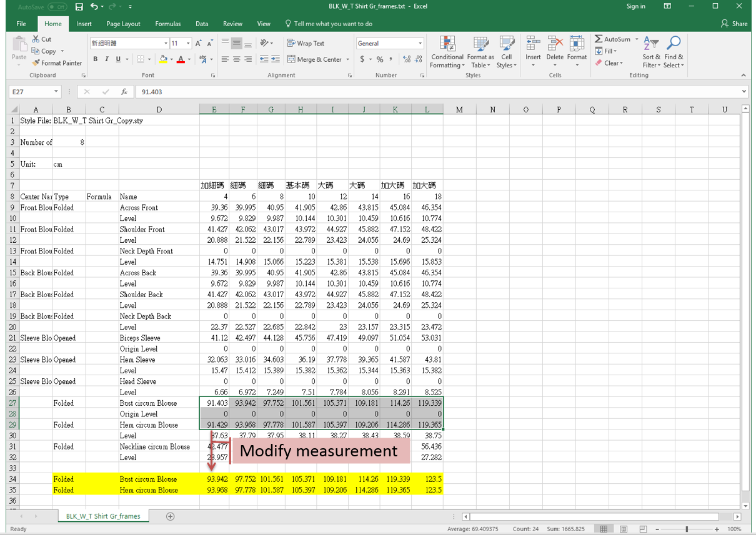This screenshot has width=756, height=535.
Task: Toggle the AutoSave switch
Action: point(57,7)
